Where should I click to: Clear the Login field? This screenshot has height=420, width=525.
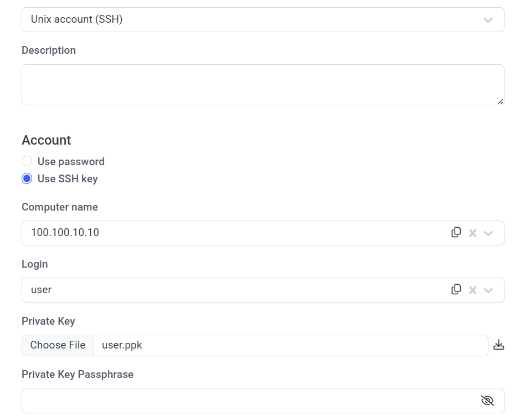[x=472, y=290]
